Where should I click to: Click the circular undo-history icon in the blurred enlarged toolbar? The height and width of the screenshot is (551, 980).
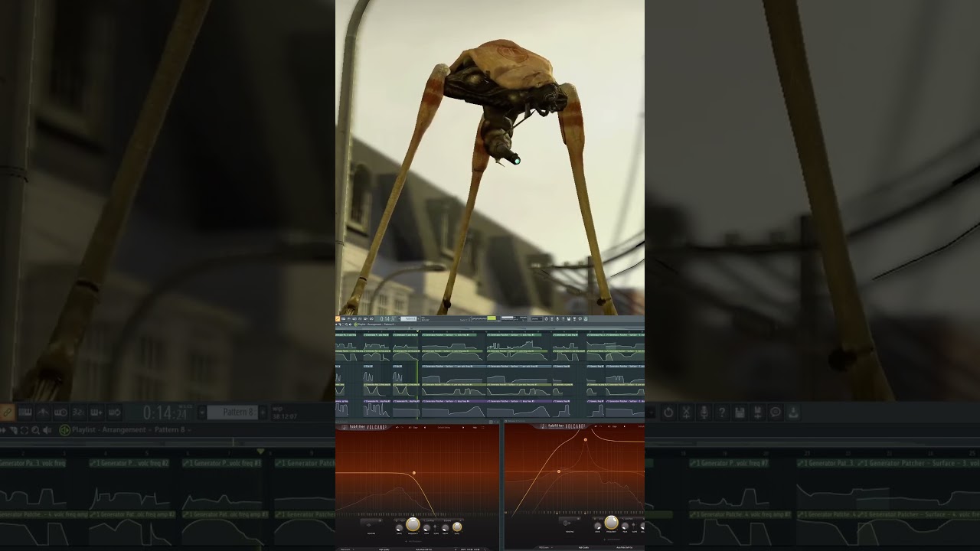[668, 412]
